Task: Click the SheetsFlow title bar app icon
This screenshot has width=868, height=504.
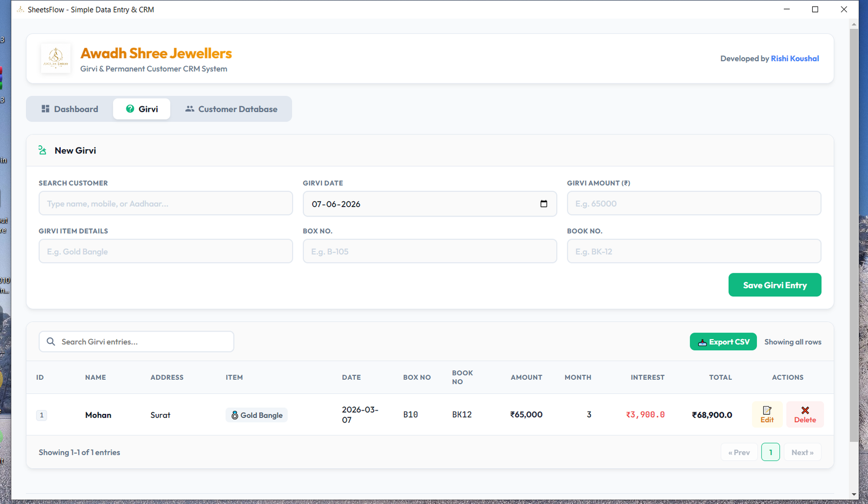Action: (21, 9)
